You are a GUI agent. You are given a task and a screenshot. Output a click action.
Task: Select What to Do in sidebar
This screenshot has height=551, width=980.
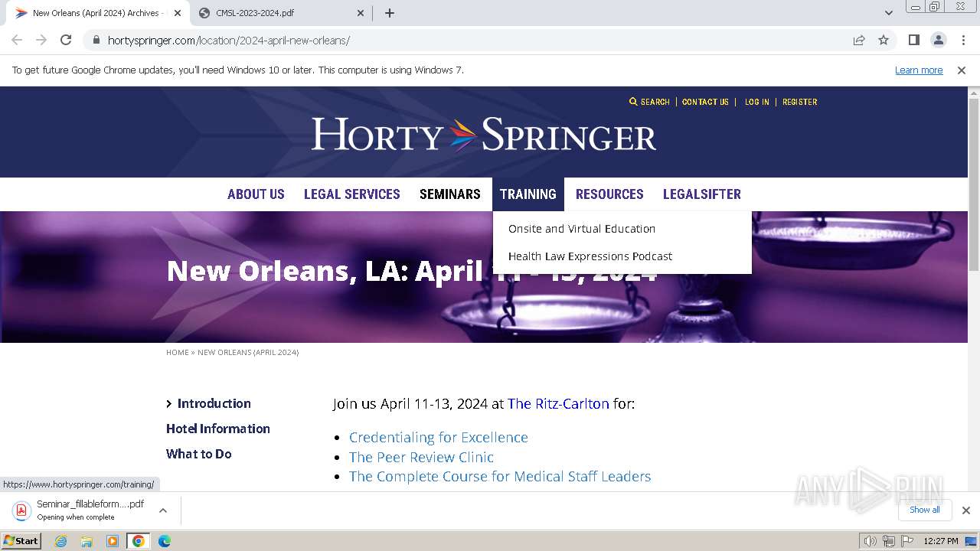pos(199,454)
